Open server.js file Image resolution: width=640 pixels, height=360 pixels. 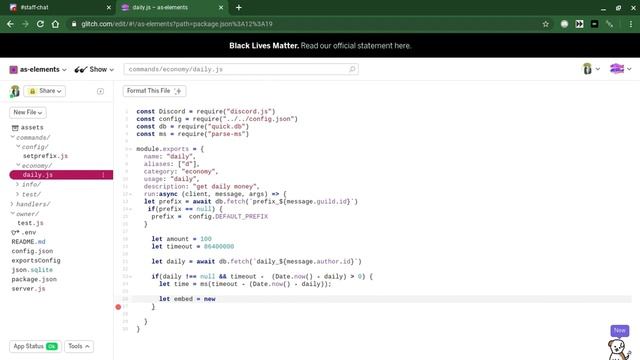pos(29,289)
